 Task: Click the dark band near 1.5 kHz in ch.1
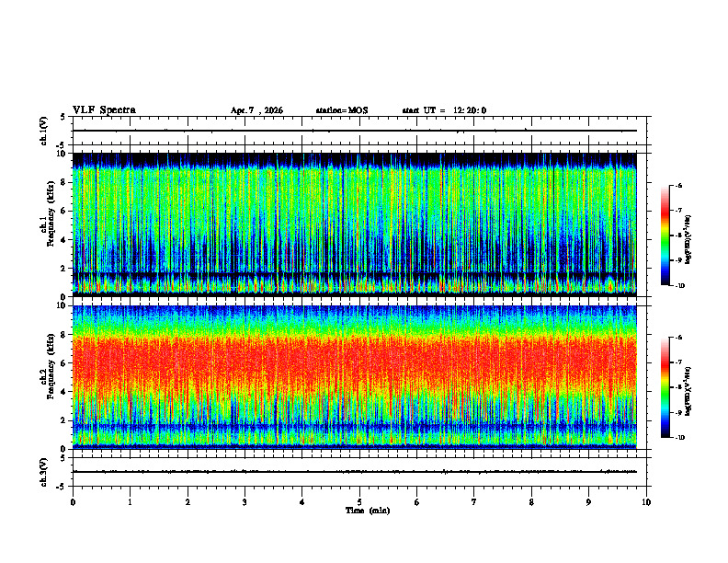355,275
